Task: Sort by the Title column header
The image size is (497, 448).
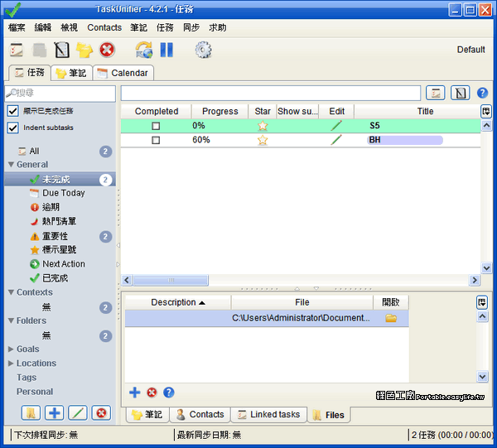Action: 417,112
